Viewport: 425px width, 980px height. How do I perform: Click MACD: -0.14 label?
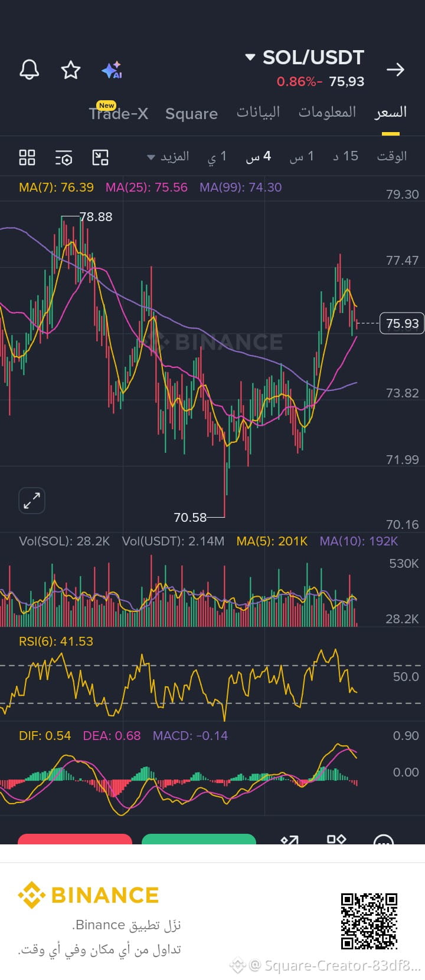click(190, 736)
